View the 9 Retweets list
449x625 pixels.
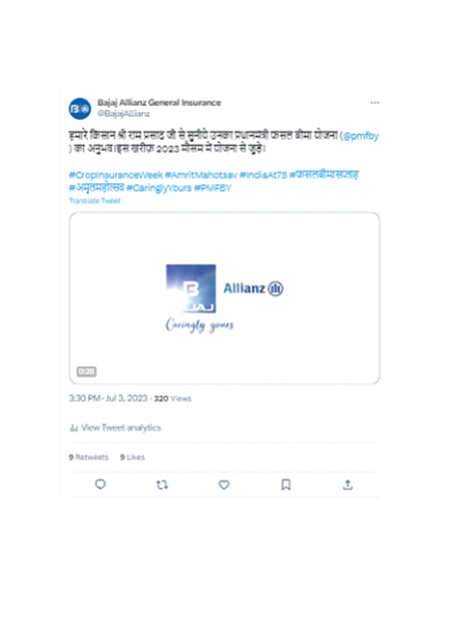point(89,457)
